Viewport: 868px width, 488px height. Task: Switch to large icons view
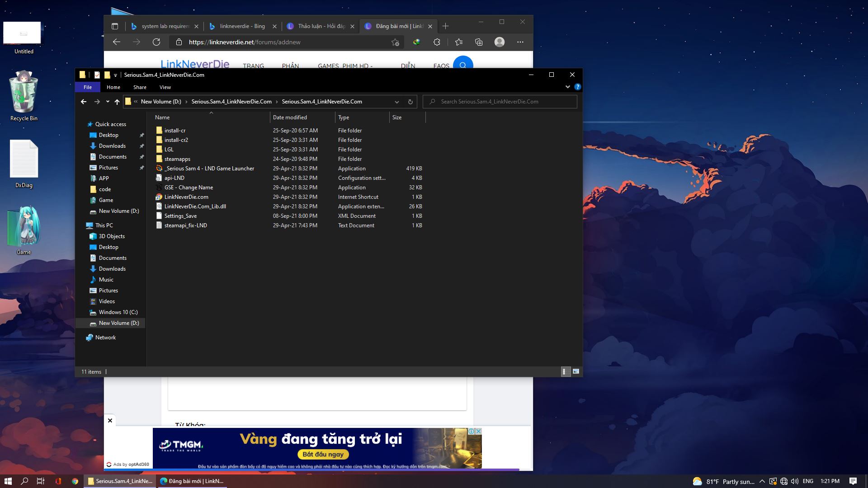(576, 371)
